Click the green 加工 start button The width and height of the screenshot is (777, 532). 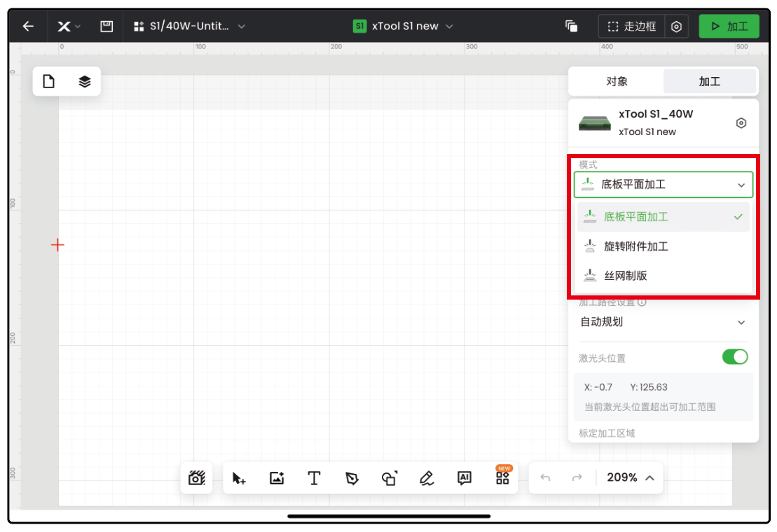pos(729,26)
